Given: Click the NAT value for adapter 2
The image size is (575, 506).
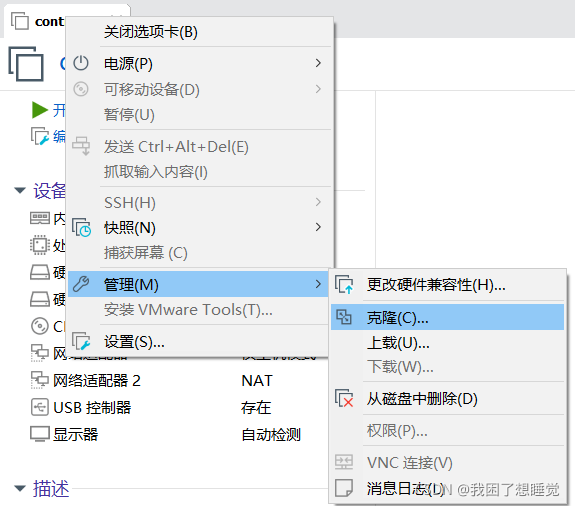Looking at the screenshot, I should click(257, 381).
